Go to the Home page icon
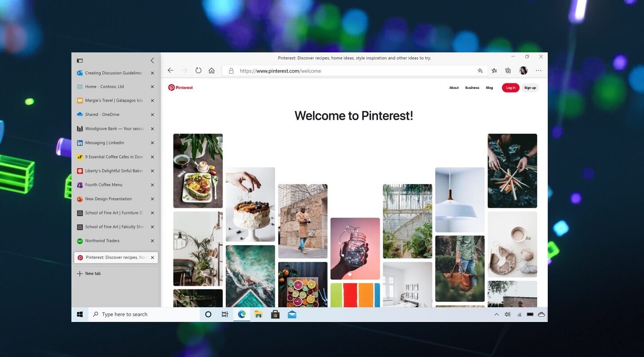 212,71
